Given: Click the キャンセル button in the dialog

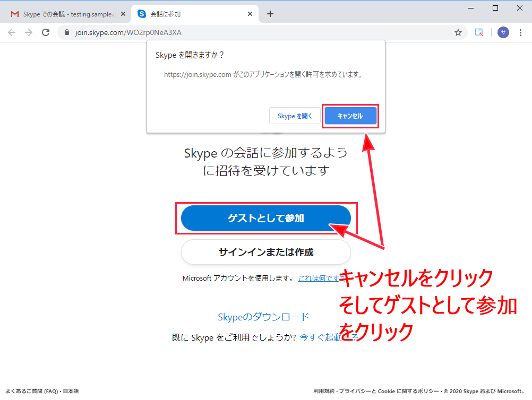Looking at the screenshot, I should pos(350,116).
